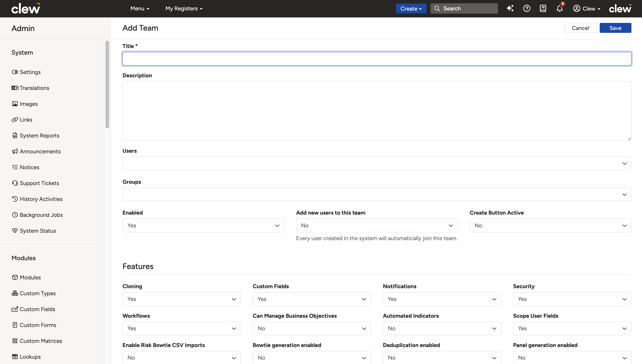Open the Support Tickets headset icon
Viewport: 642px width, 364px height.
coord(15,183)
